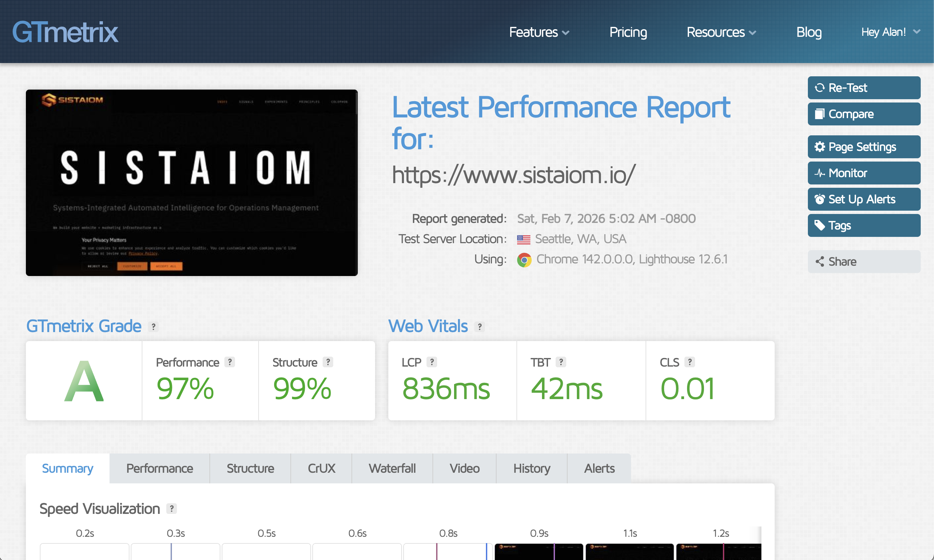This screenshot has height=560, width=934.
Task: Click the Speed Visualization help icon
Action: [x=173, y=509]
